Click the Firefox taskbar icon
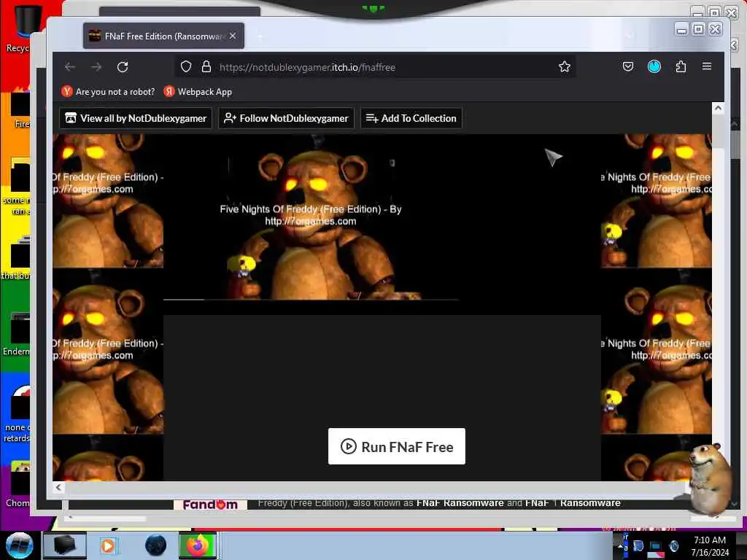 tap(198, 545)
